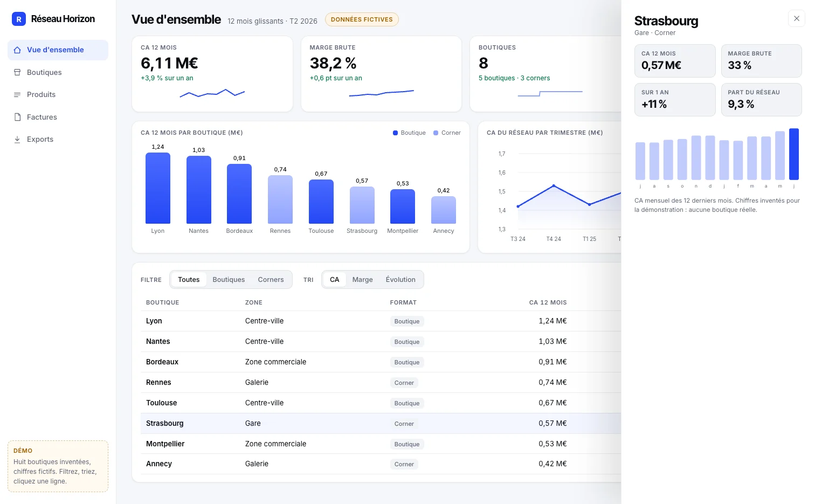The height and width of the screenshot is (504, 815).
Task: Click the T3 24 point on the line chart
Action: (x=518, y=206)
